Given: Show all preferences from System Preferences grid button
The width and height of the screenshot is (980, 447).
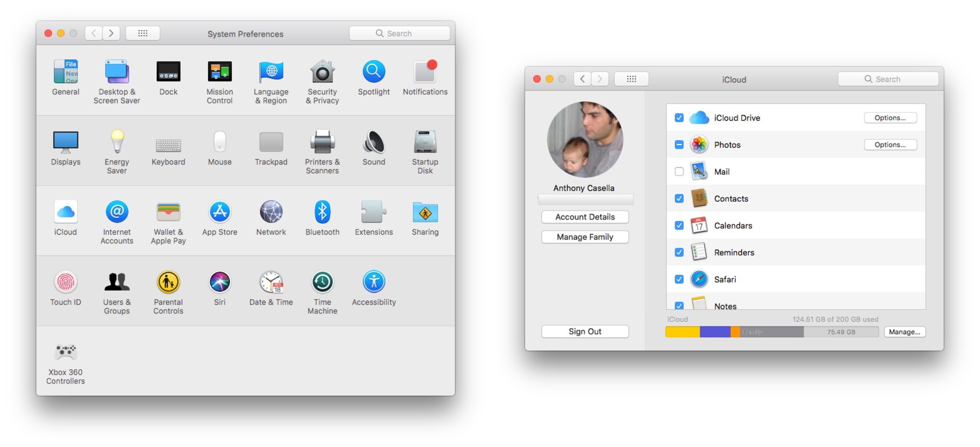Looking at the screenshot, I should point(143,33).
